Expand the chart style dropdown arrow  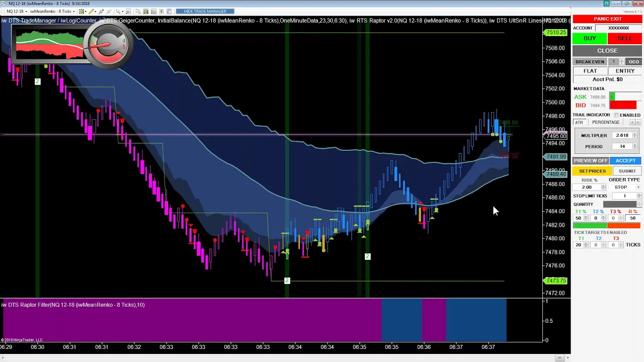coord(86,11)
